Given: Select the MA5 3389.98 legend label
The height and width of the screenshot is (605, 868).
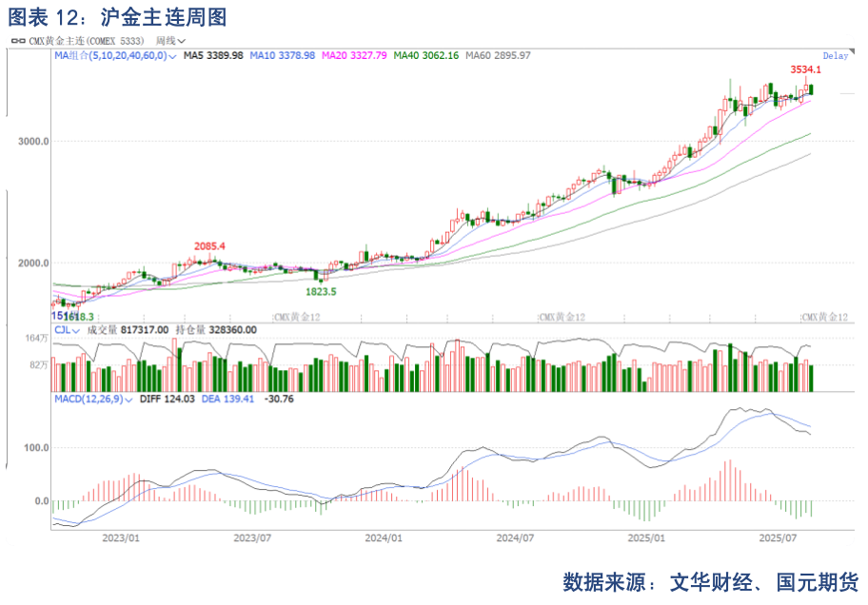Looking at the screenshot, I should click(213, 56).
